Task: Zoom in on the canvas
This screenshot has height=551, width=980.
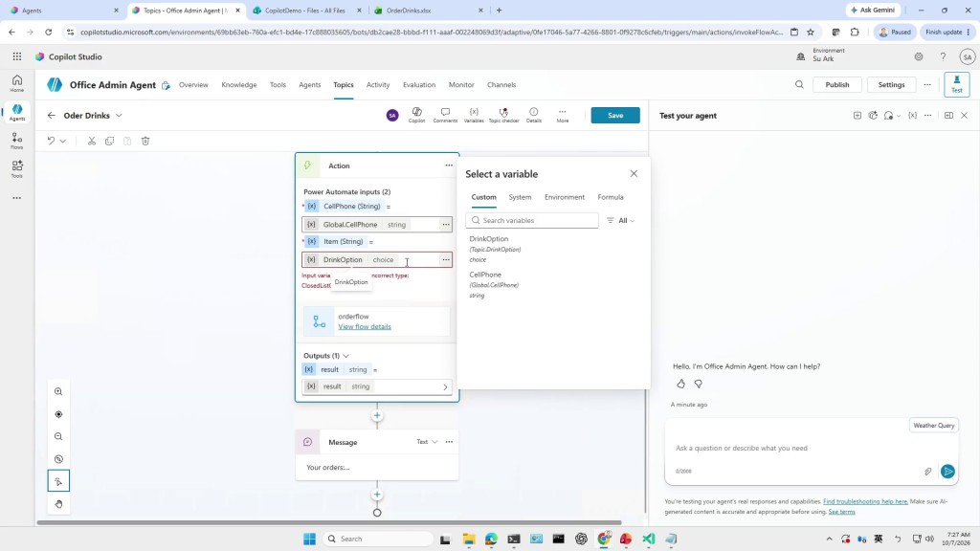Action: click(x=58, y=391)
